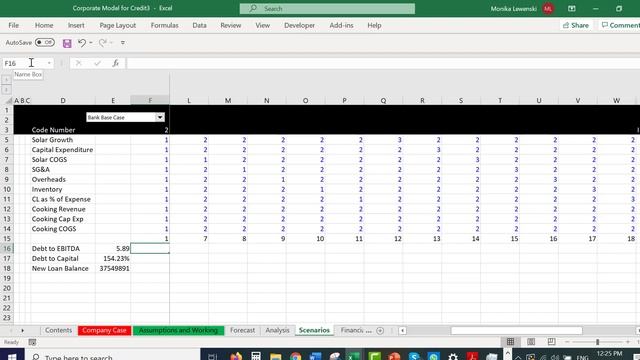Viewport: 640px width, 360px height.
Task: Switch to the Company Case sheet tab
Action: point(104,330)
